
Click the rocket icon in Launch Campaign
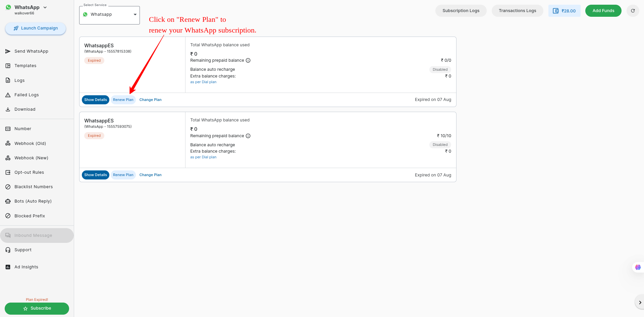[x=16, y=28]
